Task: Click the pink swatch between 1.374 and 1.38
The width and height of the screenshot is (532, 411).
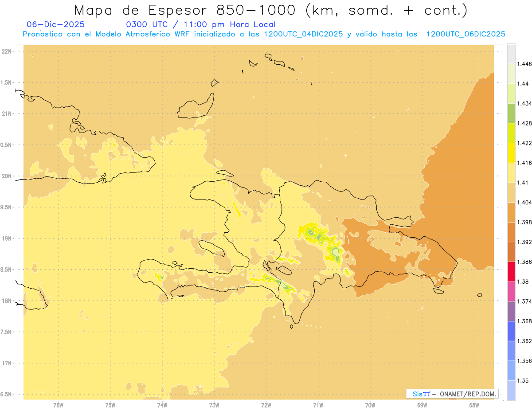Action: [x=511, y=291]
